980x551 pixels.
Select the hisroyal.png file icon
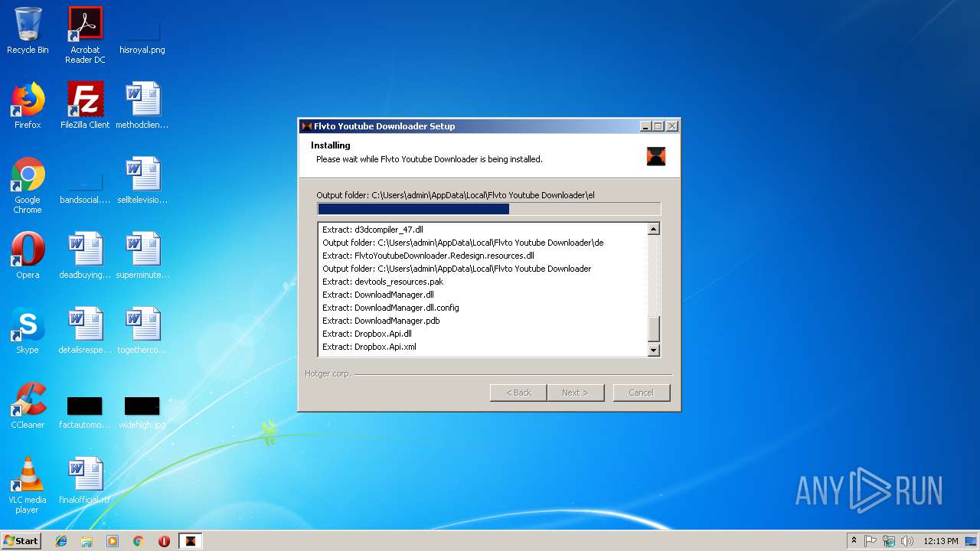142,31
